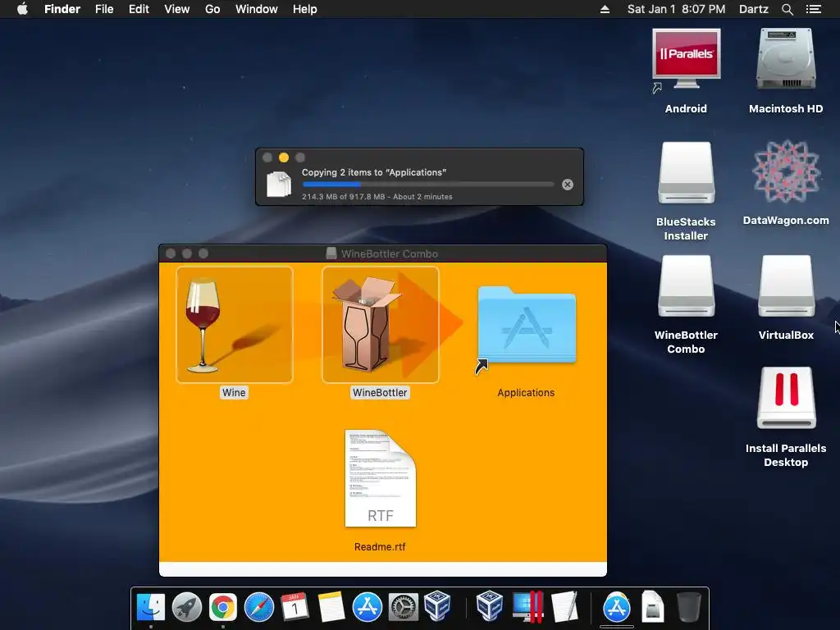
Task: Click the date and time in menu bar
Action: (x=676, y=9)
